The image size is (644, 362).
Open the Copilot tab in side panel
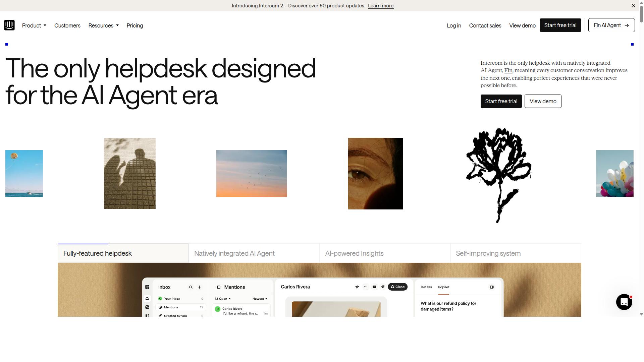[x=443, y=287]
